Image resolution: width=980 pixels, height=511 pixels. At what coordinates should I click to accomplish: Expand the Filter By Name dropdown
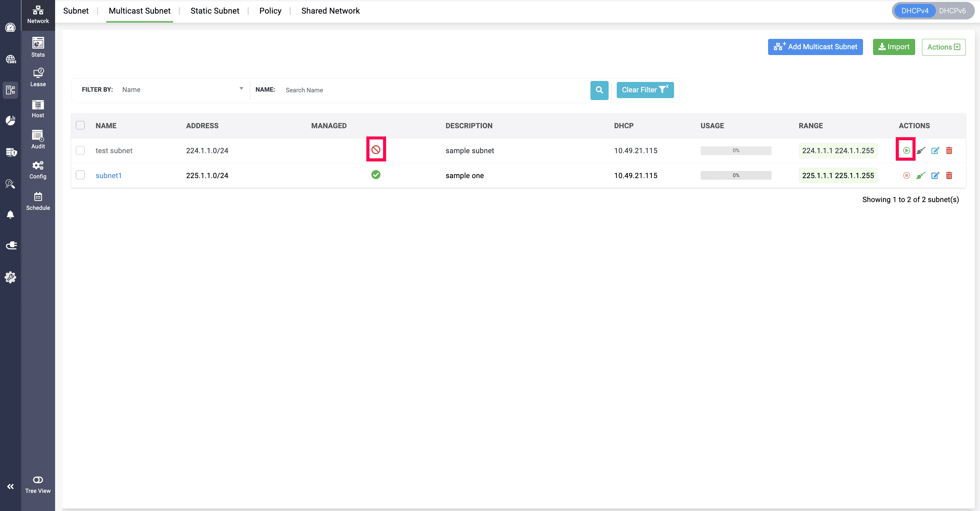tap(182, 90)
